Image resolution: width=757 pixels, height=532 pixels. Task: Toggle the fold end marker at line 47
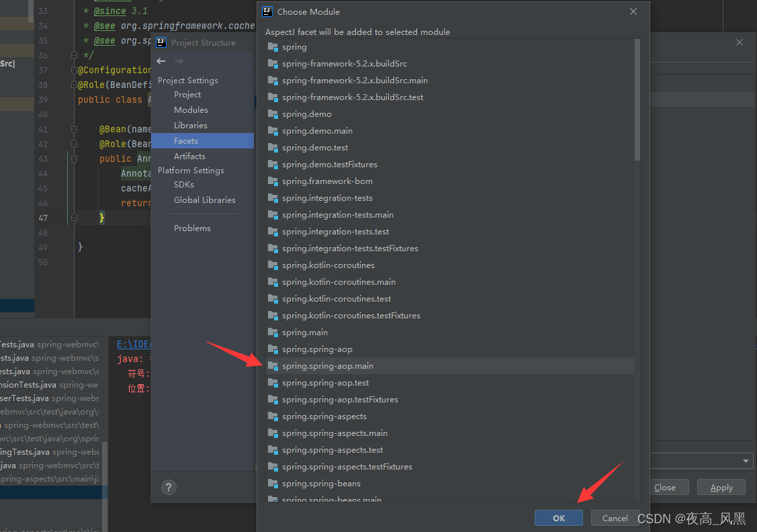click(x=74, y=218)
